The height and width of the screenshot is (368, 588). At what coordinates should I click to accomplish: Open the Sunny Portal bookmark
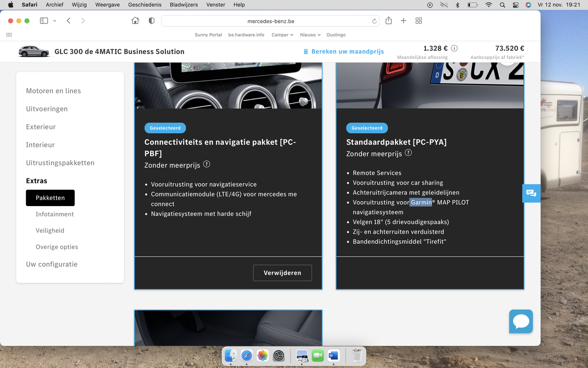208,35
